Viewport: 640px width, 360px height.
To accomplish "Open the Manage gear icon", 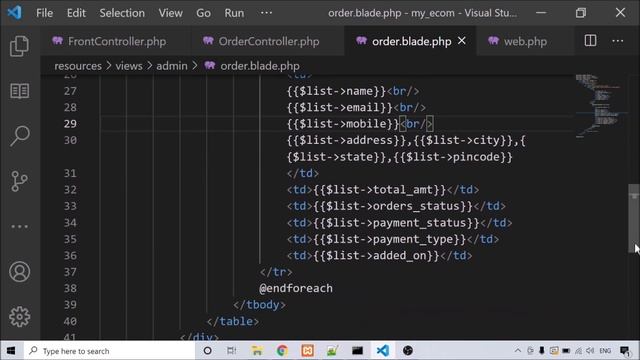I will tap(19, 317).
